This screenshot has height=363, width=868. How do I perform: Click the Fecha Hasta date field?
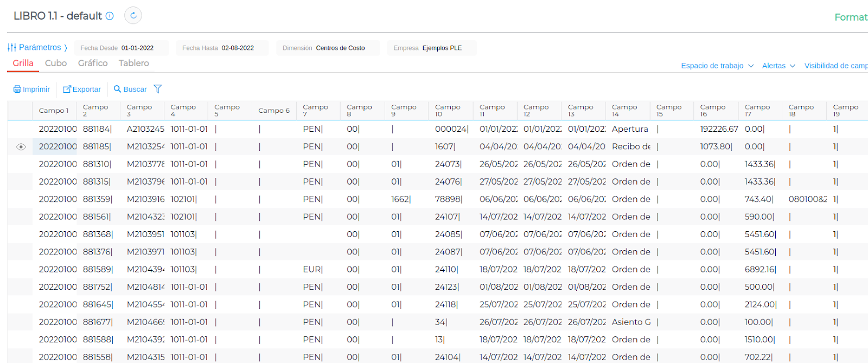tap(238, 48)
